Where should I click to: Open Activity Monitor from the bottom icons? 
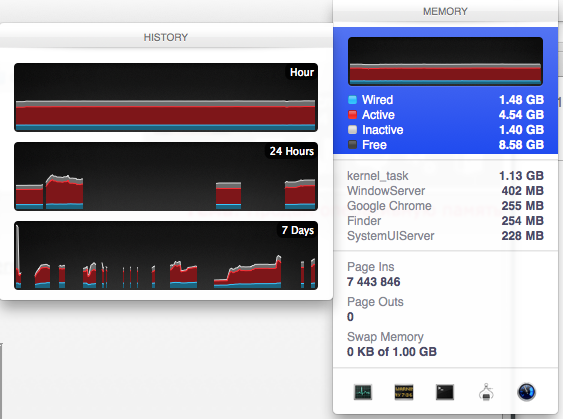tap(363, 392)
